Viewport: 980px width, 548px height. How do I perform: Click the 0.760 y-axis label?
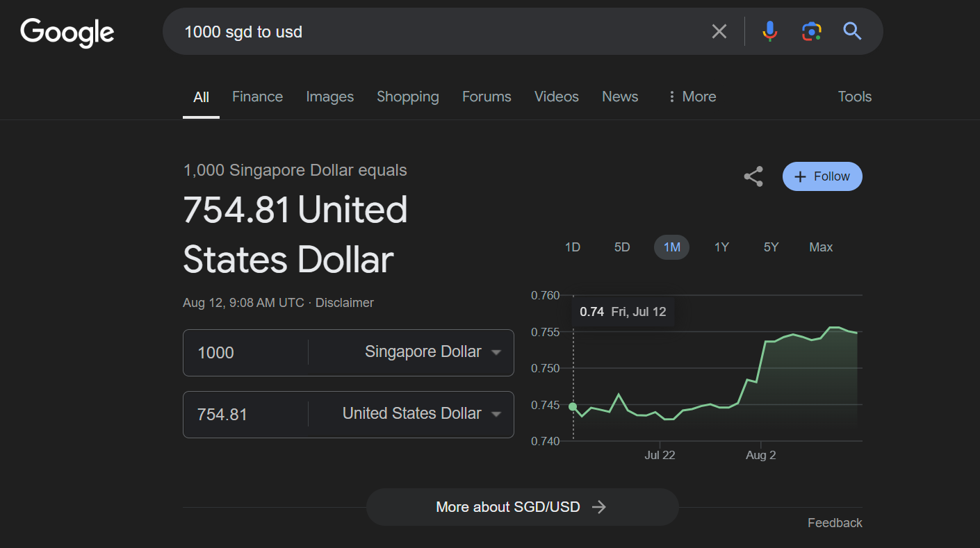click(x=546, y=295)
